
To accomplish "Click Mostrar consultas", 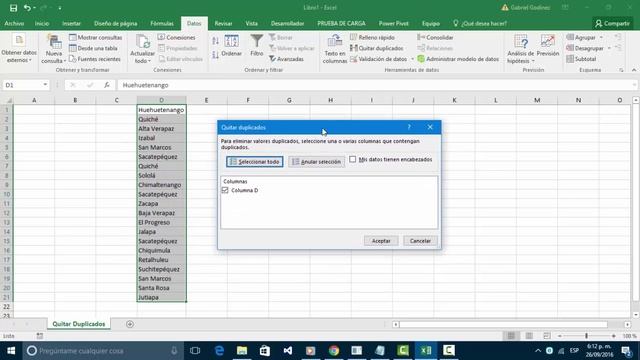I will [x=96, y=37].
